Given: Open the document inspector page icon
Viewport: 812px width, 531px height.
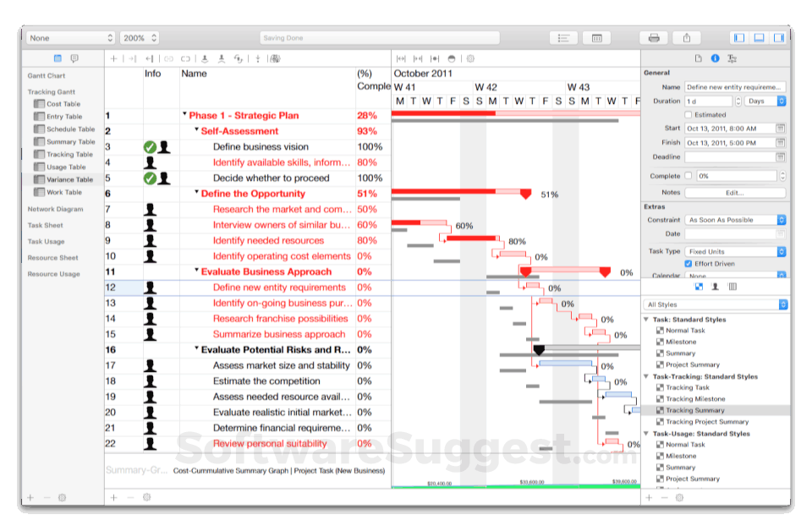Looking at the screenshot, I should coord(698,58).
